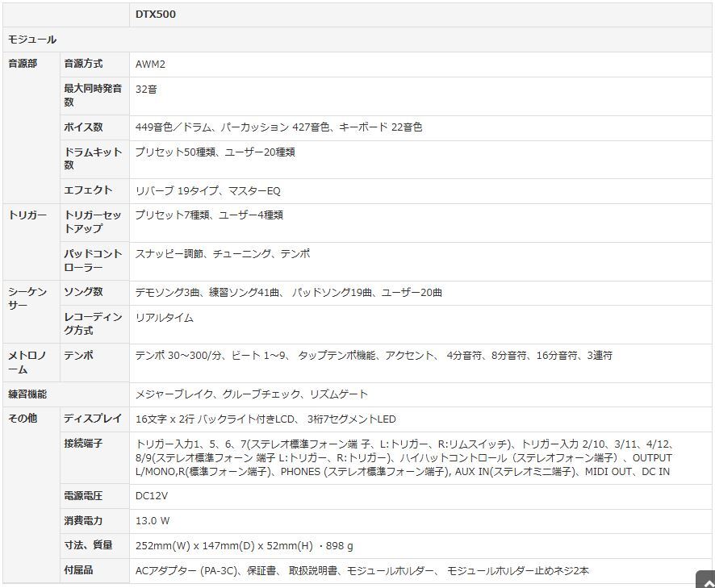
Task: Select the 消費電力 row label
Action: coord(83,520)
